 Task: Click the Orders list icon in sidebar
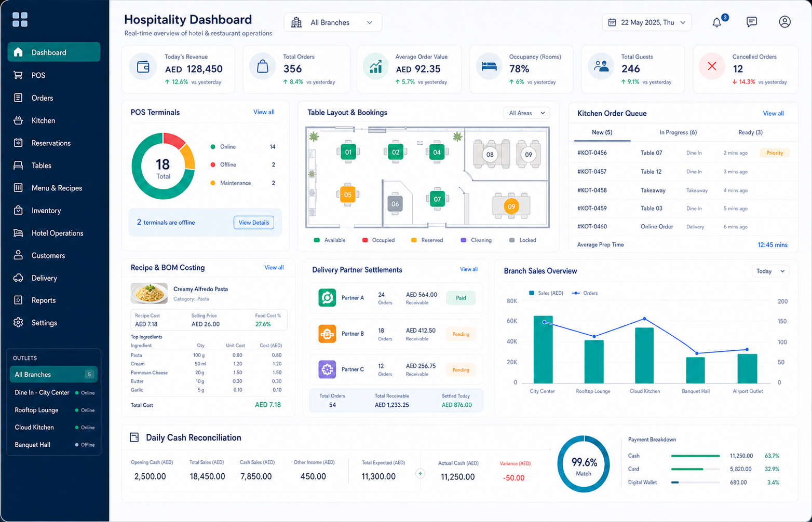[18, 98]
